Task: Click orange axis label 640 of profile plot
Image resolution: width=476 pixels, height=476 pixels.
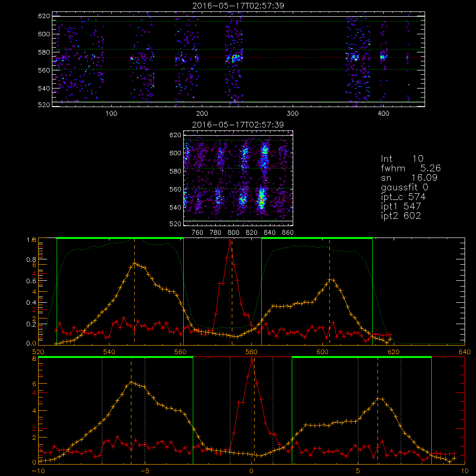Action: click(x=465, y=352)
